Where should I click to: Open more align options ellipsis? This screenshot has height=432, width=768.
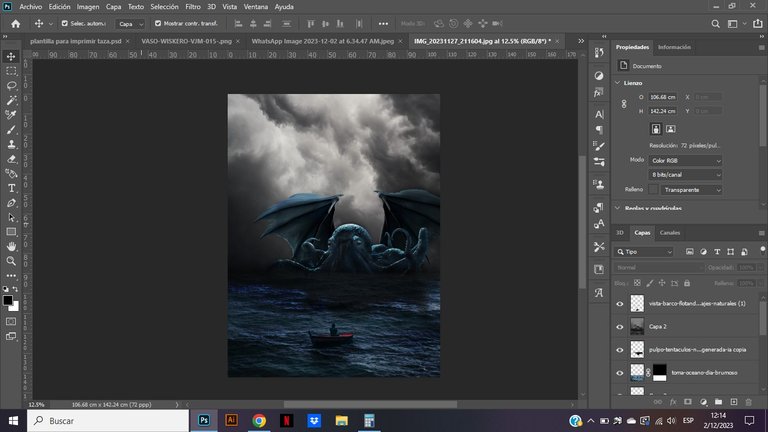point(383,24)
